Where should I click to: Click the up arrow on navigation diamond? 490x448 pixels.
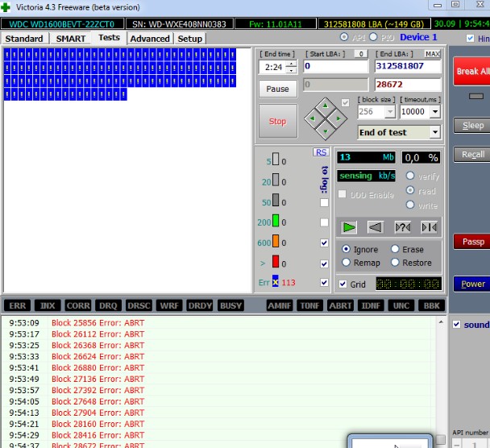pyautogui.click(x=326, y=106)
